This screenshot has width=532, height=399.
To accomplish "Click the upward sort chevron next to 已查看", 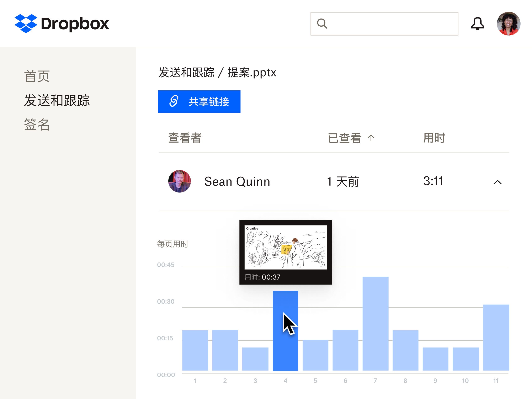I will [371, 138].
